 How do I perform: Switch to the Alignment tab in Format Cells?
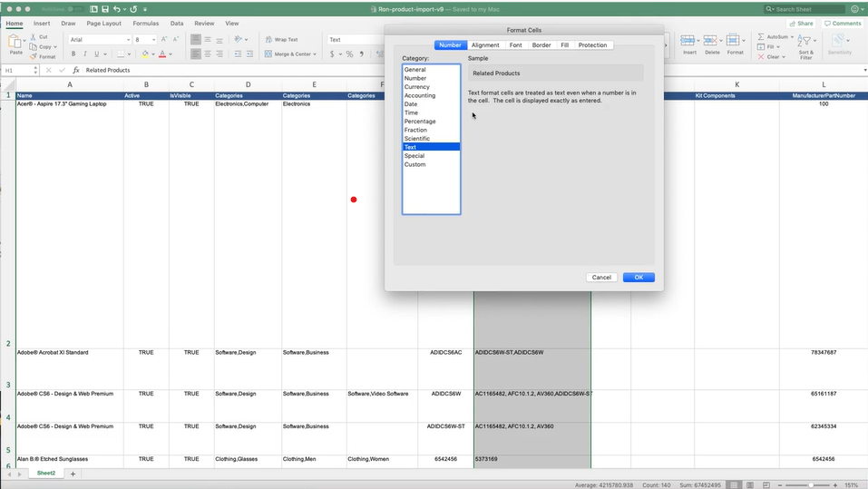click(485, 45)
